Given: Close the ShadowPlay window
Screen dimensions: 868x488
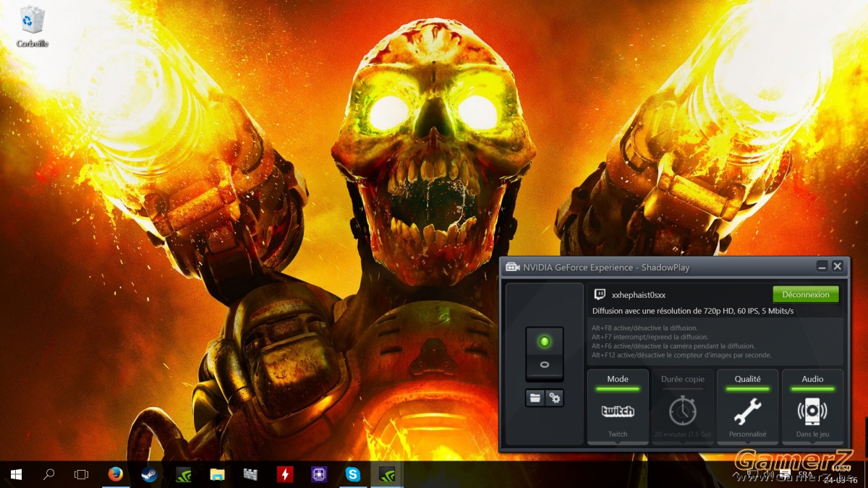Looking at the screenshot, I should [x=838, y=267].
